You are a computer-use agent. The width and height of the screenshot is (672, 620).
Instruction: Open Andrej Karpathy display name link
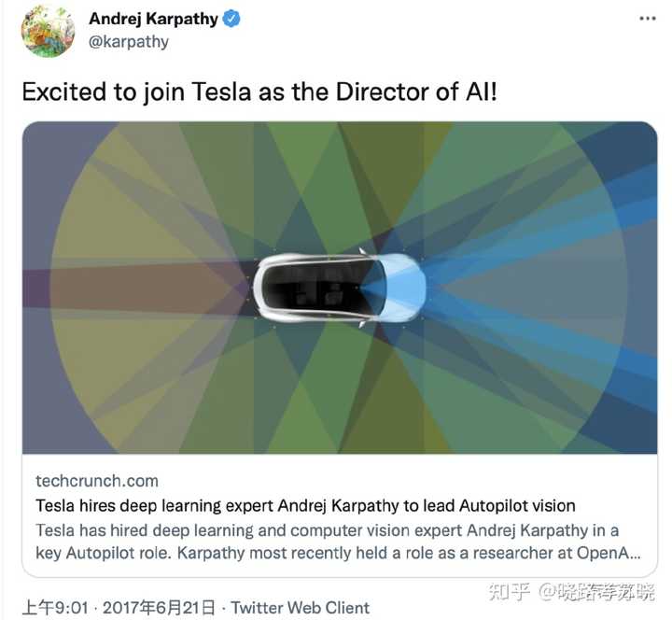153,19
